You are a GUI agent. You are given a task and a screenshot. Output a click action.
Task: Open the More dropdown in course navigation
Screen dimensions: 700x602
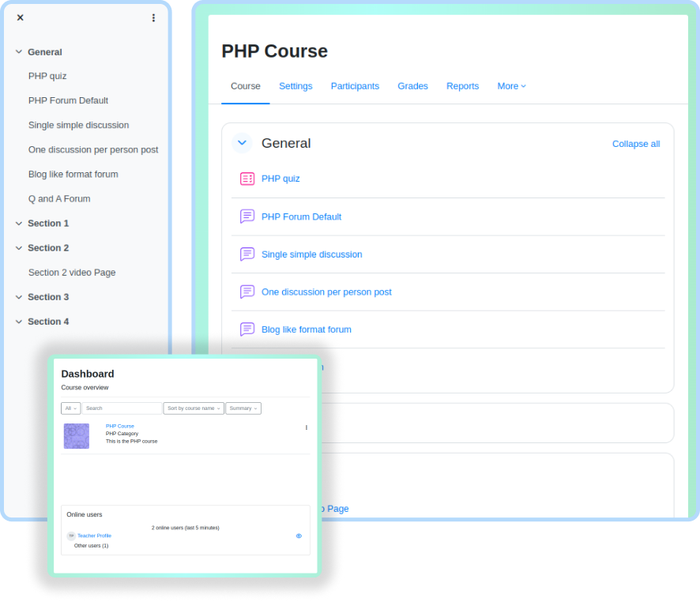[511, 86]
